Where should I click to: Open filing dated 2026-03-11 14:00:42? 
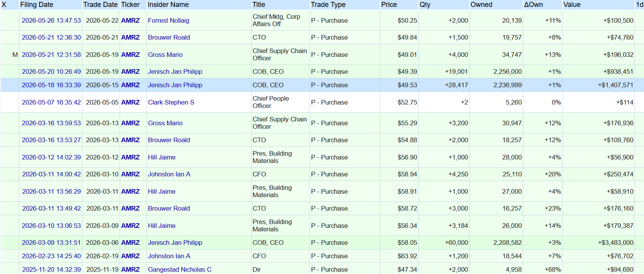52,174
